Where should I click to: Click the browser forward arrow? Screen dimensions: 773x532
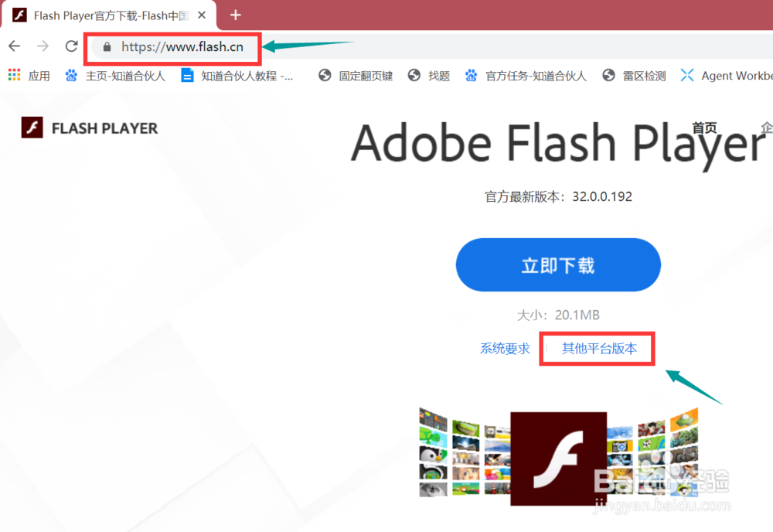tap(43, 46)
